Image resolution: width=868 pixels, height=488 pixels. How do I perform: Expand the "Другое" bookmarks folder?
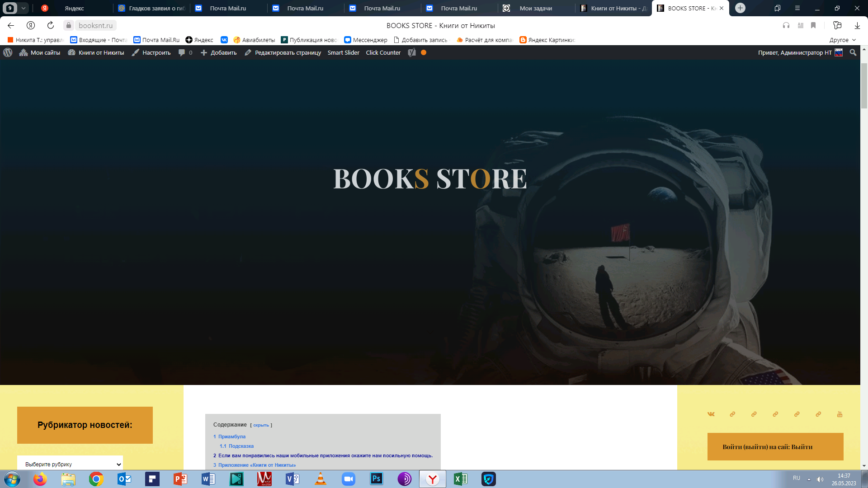pos(842,40)
